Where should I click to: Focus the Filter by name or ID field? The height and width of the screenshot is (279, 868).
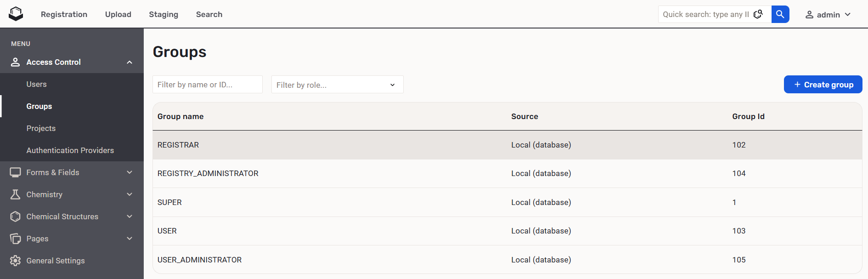tap(207, 85)
